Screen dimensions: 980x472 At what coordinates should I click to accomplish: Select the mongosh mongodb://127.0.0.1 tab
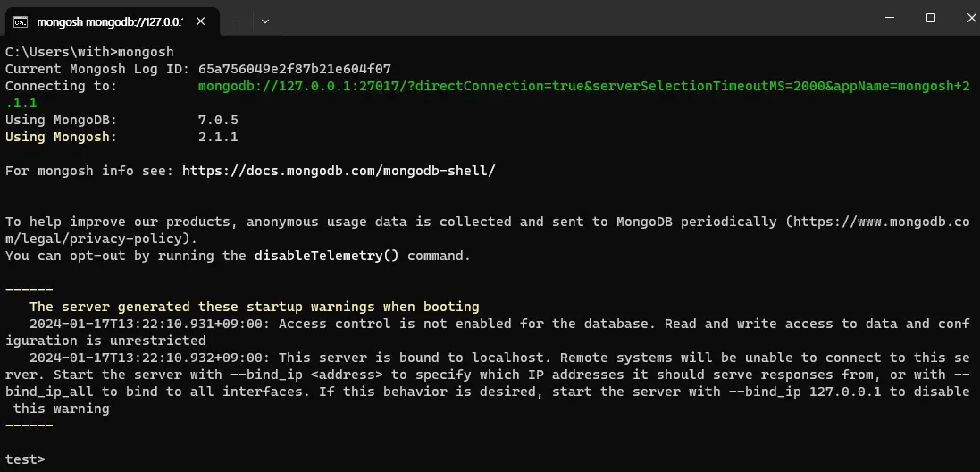coord(107,20)
